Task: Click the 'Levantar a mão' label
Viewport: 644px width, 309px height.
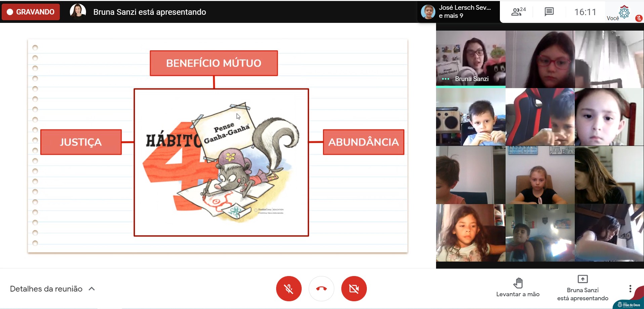Action: click(x=518, y=294)
